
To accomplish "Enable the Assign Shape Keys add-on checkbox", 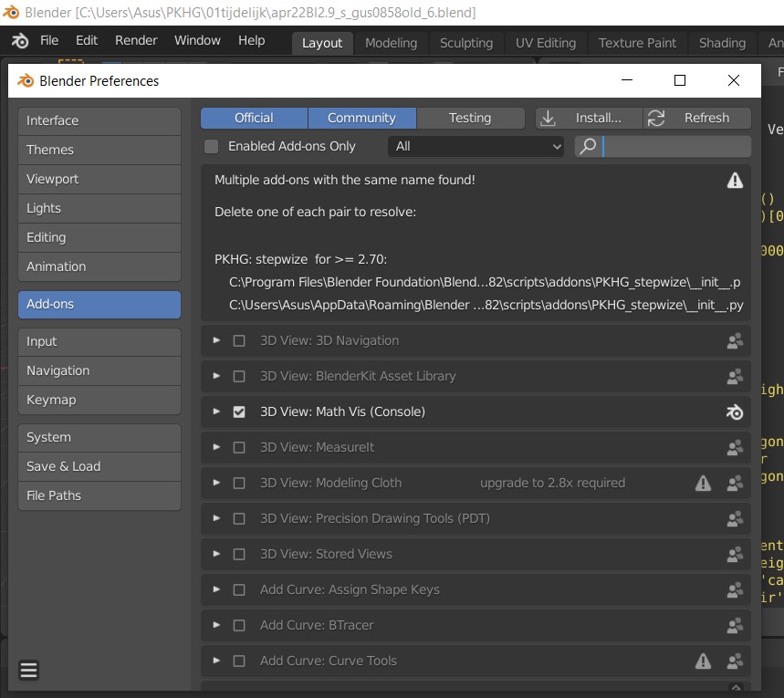I will [x=239, y=590].
